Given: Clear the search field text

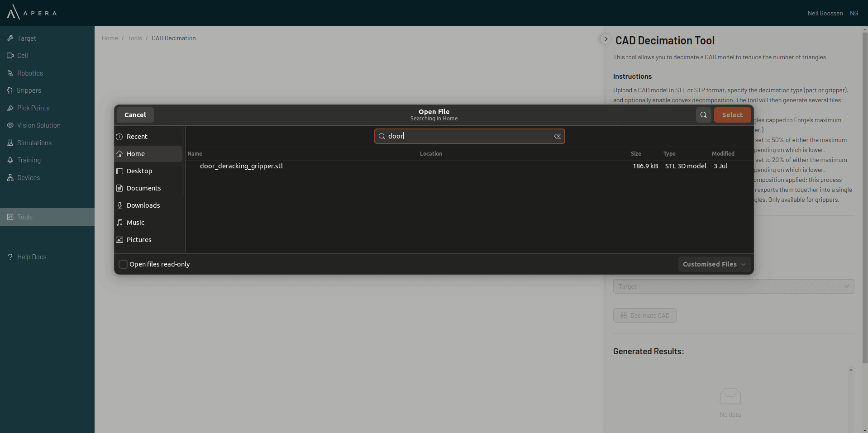Looking at the screenshot, I should pyautogui.click(x=558, y=136).
